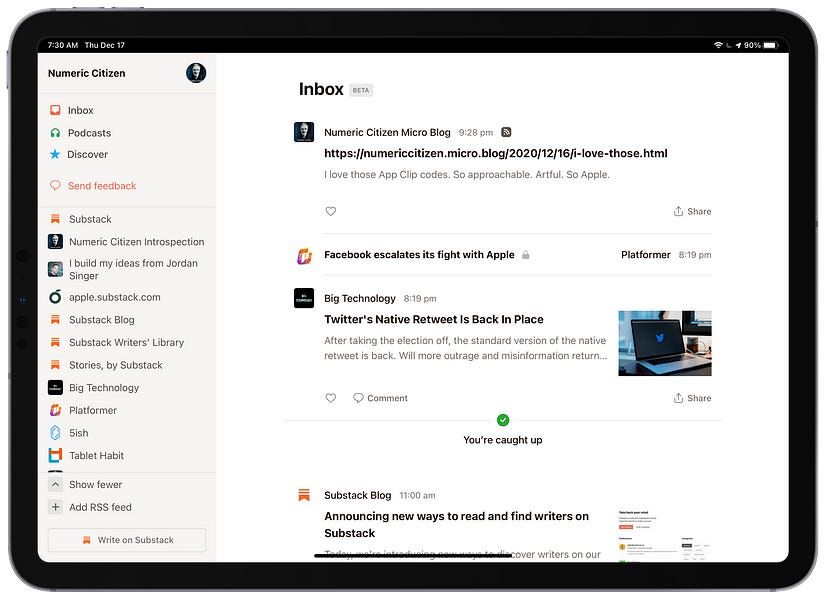The height and width of the screenshot is (600, 827).
Task: Click the RSS icon next to Numeric Citizen Micro Blog
Action: [x=506, y=131]
